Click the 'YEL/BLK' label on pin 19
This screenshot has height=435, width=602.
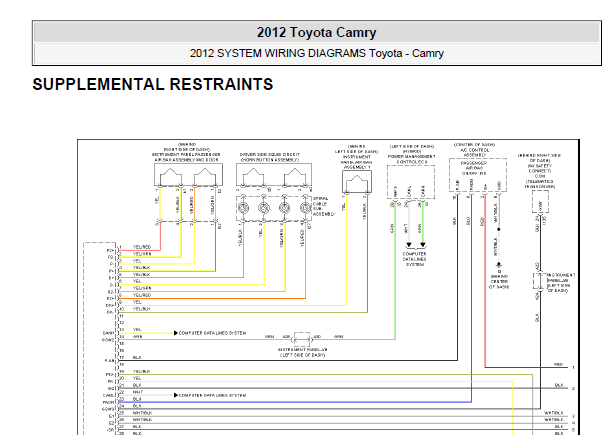tap(142, 371)
